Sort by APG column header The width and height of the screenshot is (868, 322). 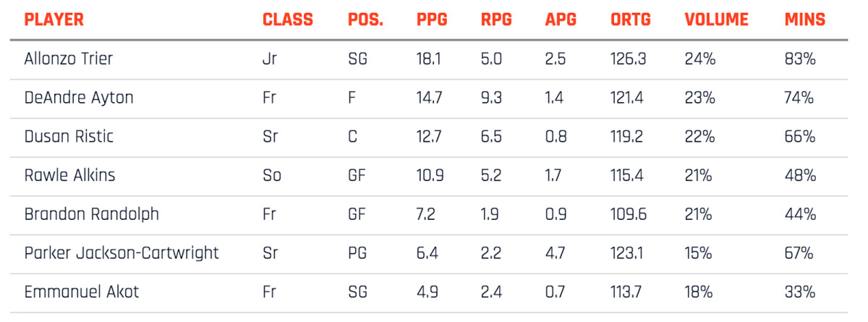[561, 20]
